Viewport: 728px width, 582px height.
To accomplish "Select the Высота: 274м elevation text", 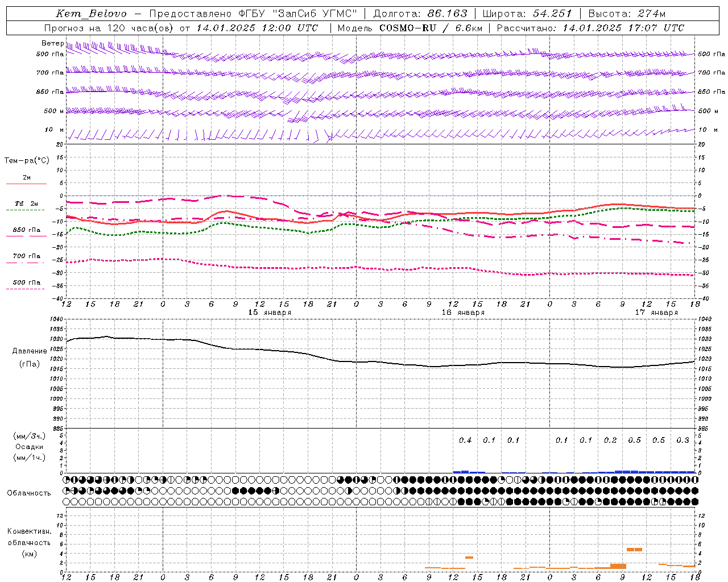I will [627, 14].
